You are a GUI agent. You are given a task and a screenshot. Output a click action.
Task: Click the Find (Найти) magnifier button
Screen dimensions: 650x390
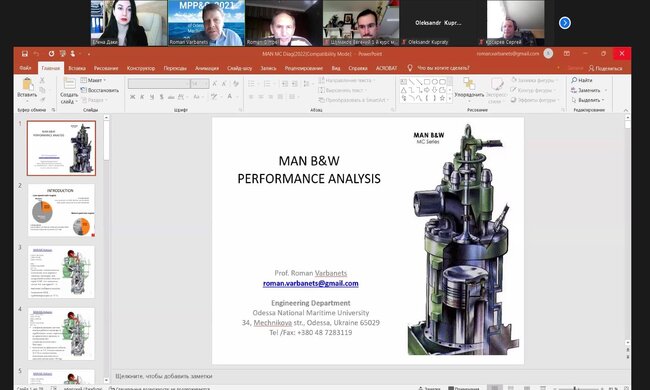point(582,80)
